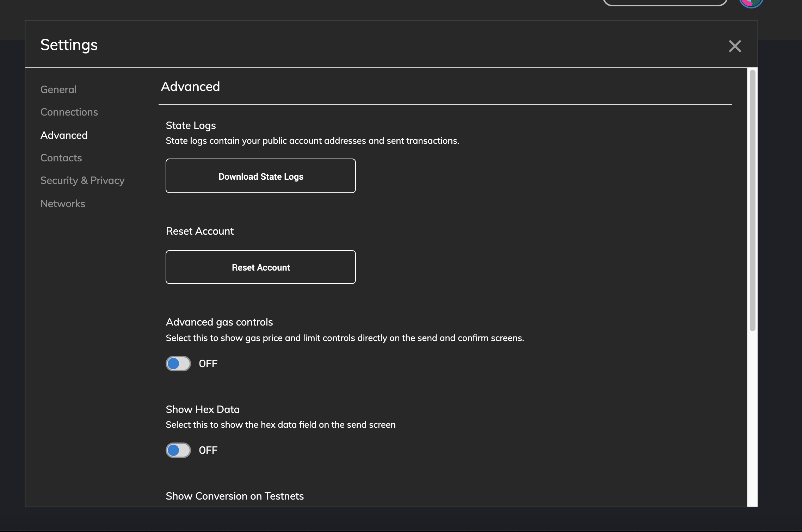
Task: Click the OFF label beside Show Hex Data
Action: [208, 450]
